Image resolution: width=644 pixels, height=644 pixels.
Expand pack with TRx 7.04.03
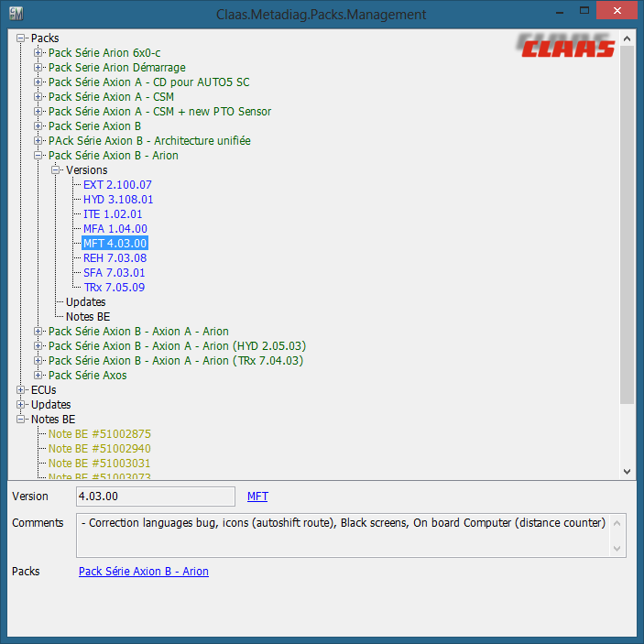(x=38, y=361)
